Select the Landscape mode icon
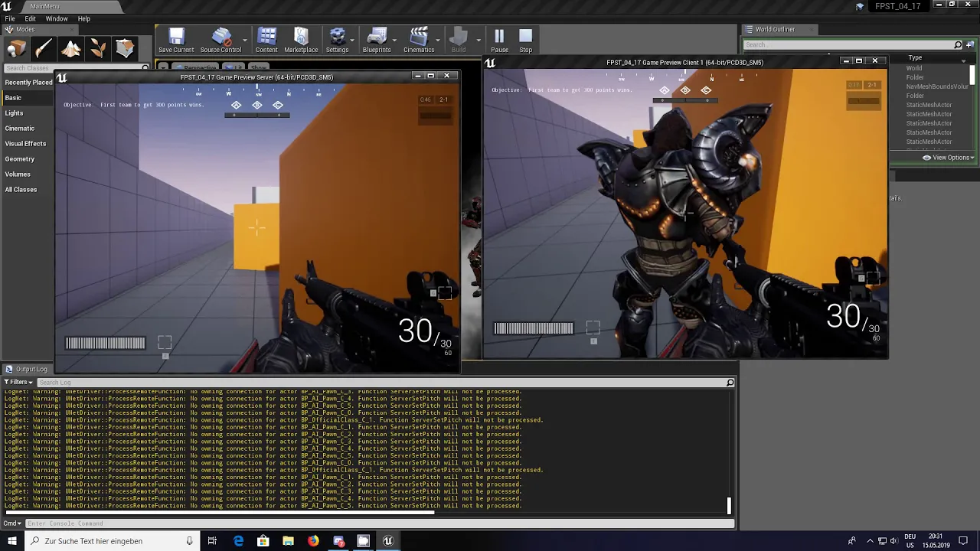 tap(71, 49)
